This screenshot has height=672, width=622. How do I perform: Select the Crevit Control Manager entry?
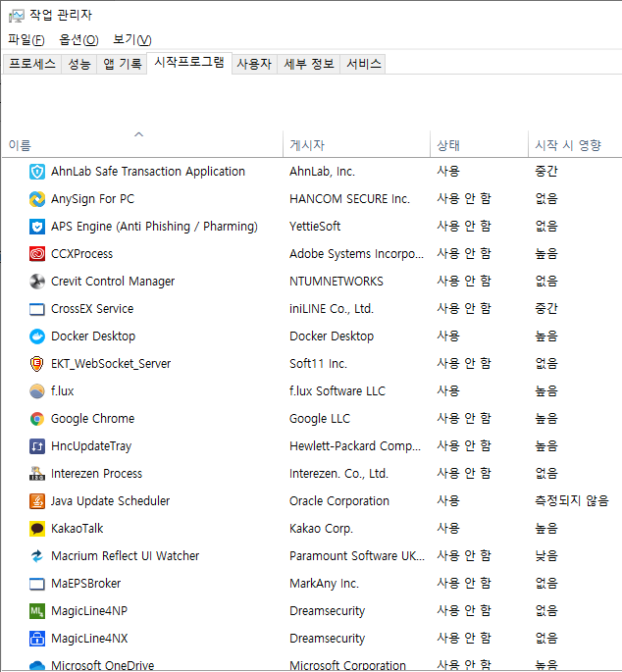click(x=113, y=282)
